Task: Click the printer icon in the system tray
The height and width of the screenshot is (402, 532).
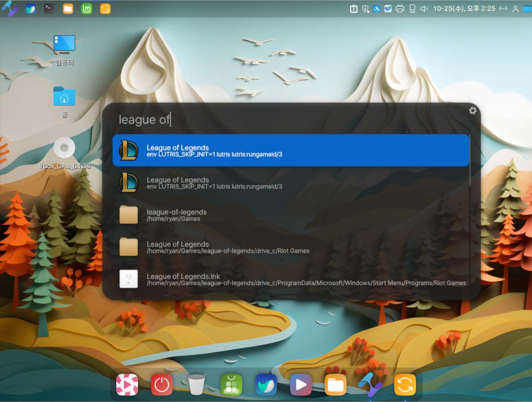Action: [400, 8]
